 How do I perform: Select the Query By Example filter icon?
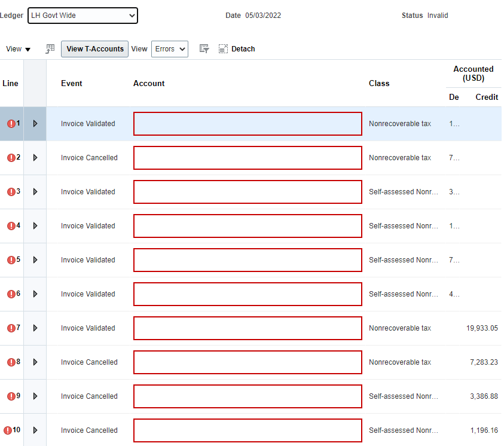coord(204,48)
